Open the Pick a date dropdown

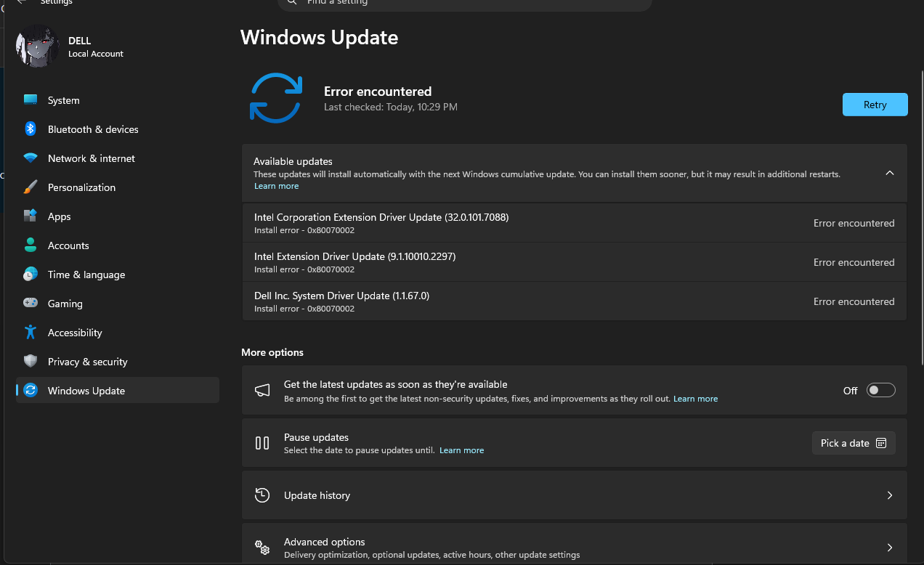(x=854, y=443)
